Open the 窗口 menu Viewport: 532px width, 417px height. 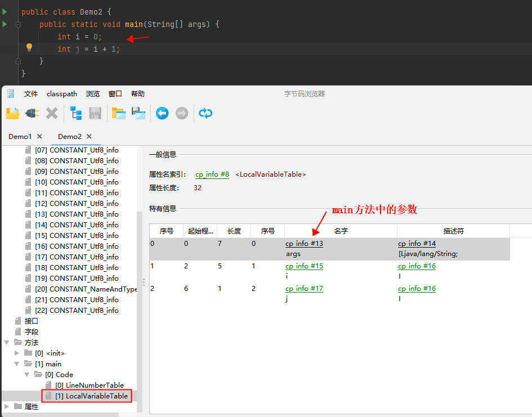pos(115,94)
